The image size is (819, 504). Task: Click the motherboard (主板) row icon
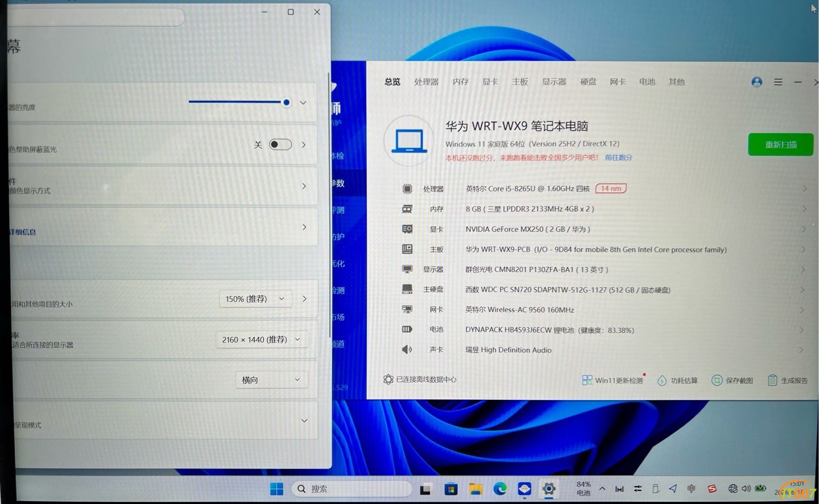click(407, 249)
